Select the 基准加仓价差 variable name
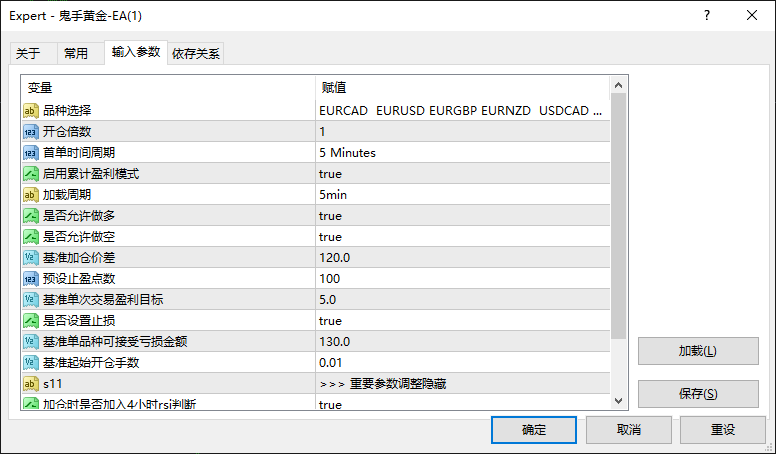Screen dimensions: 776x454 [79, 257]
